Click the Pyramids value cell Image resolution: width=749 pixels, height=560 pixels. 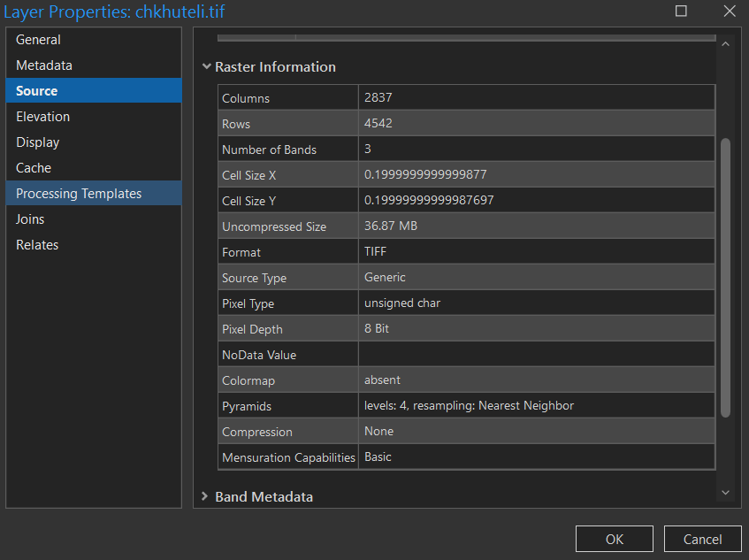tap(536, 406)
